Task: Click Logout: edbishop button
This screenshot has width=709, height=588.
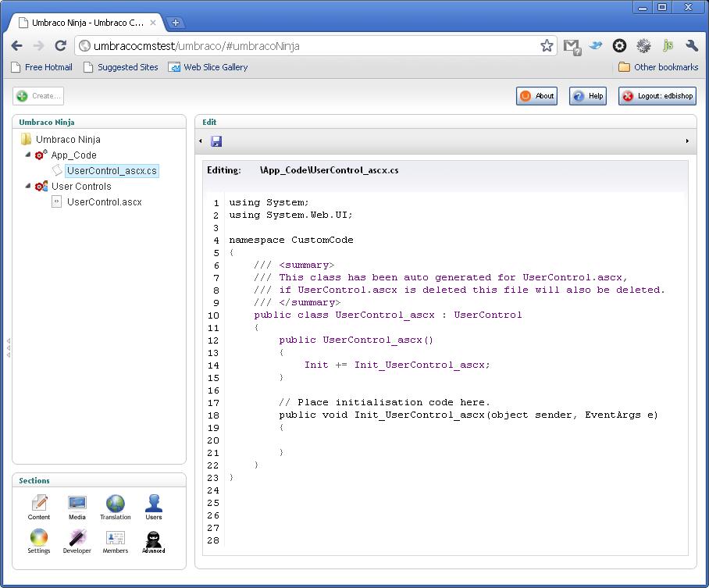Action: [x=657, y=96]
